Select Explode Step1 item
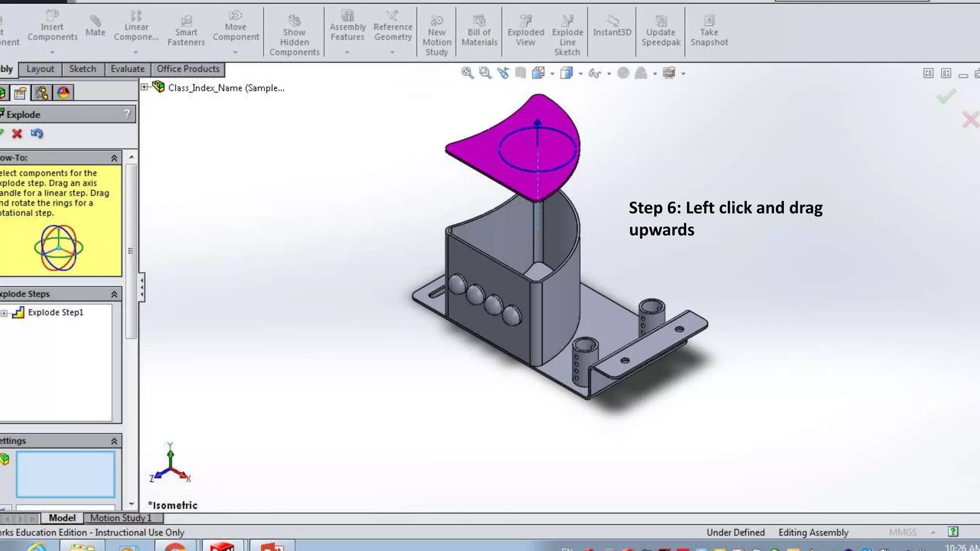 pos(56,312)
